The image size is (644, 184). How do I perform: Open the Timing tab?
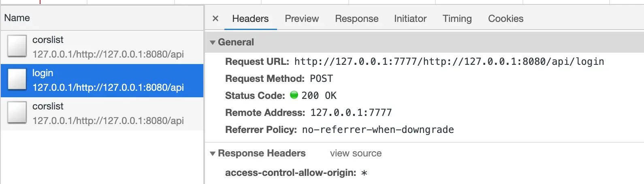point(457,19)
